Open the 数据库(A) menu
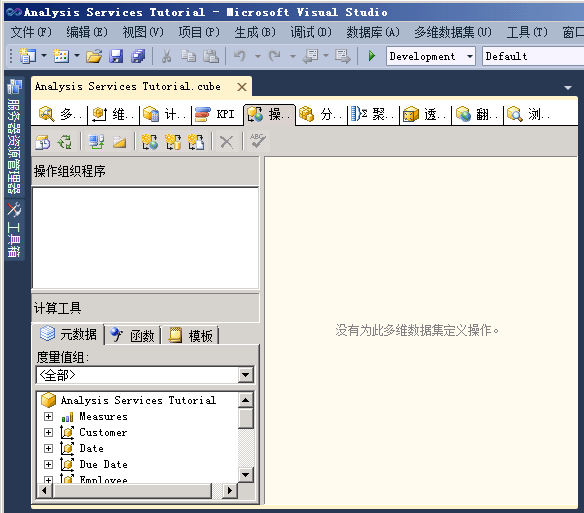 click(373, 32)
